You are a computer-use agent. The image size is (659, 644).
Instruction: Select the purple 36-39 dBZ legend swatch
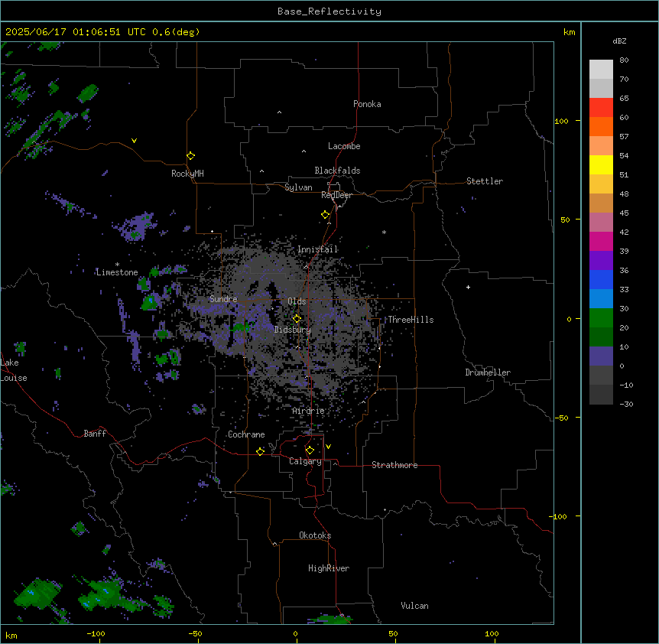601,261
